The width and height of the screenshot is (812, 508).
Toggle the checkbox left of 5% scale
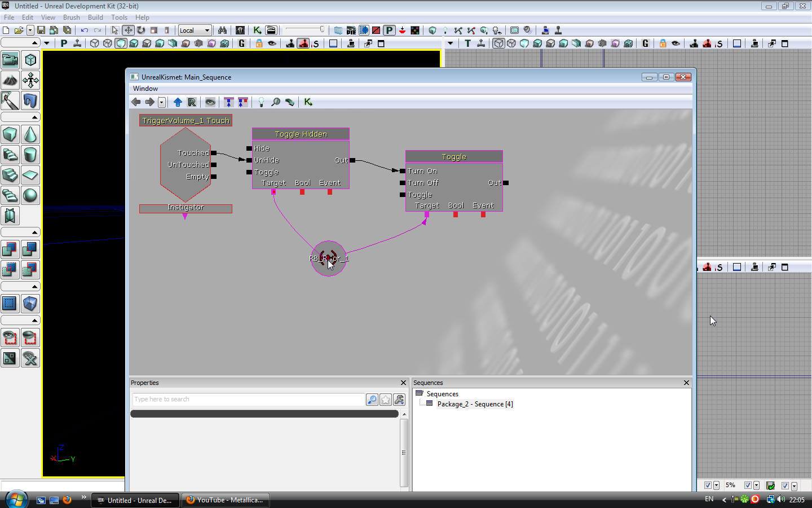coord(708,485)
